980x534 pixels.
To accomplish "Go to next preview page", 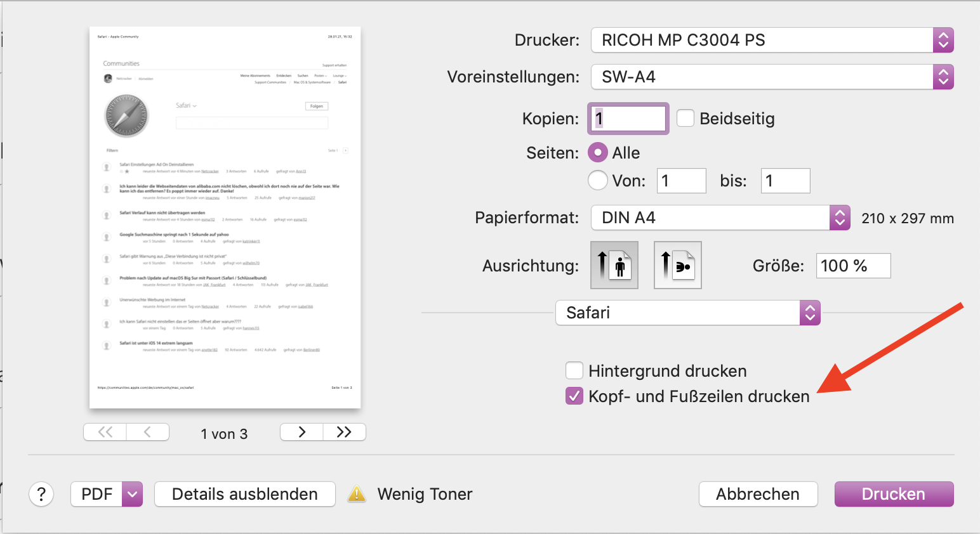I will coord(302,432).
